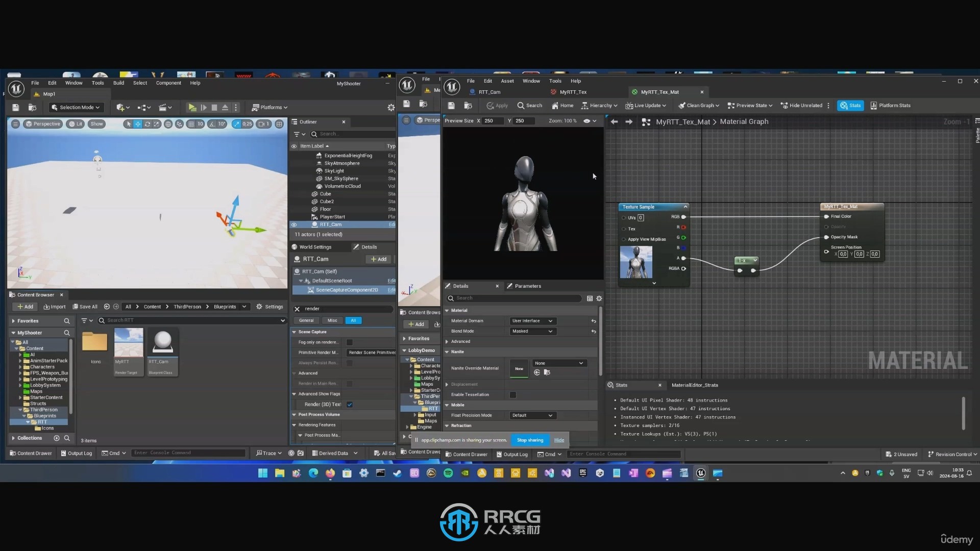Open Float Precision Mode dropdown
The height and width of the screenshot is (551, 980).
[x=532, y=415]
